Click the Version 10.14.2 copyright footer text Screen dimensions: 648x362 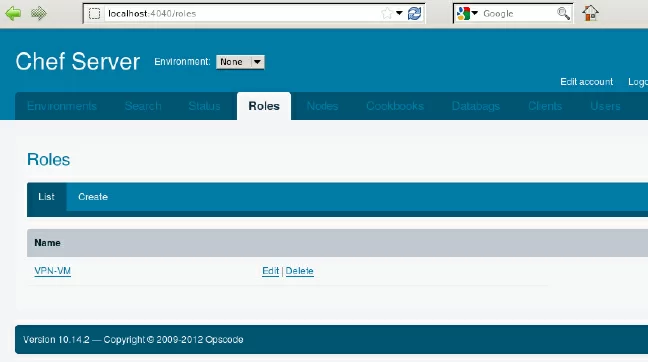tap(133, 340)
